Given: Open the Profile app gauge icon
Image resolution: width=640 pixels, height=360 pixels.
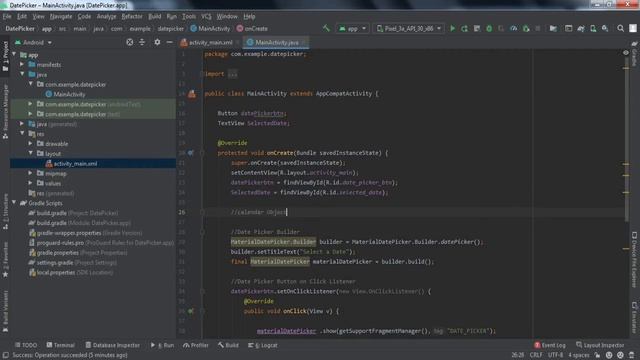Looking at the screenshot, I should tap(513, 29).
